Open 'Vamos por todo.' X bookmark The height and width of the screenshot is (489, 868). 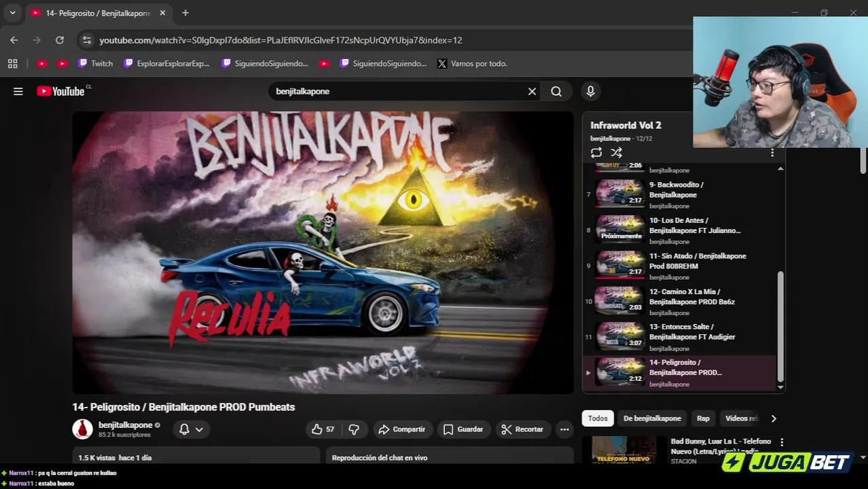(473, 63)
